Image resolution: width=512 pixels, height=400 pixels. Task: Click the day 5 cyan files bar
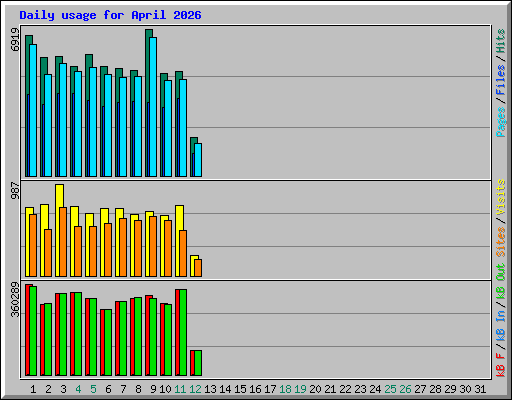point(93,122)
